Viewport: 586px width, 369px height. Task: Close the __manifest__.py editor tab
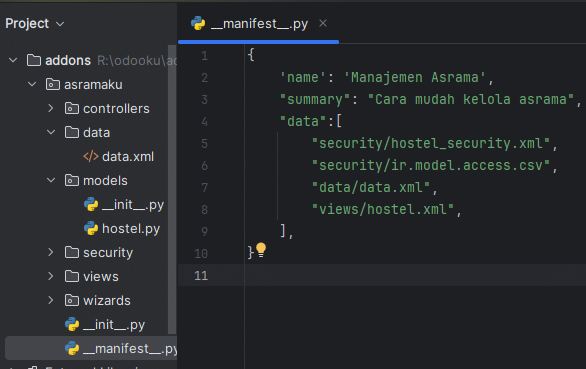pyautogui.click(x=323, y=24)
